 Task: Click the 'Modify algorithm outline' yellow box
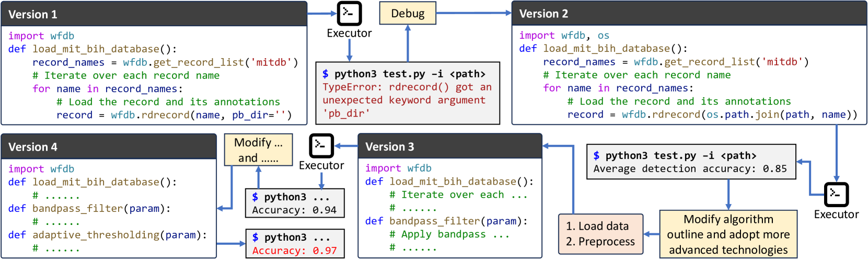(728, 234)
